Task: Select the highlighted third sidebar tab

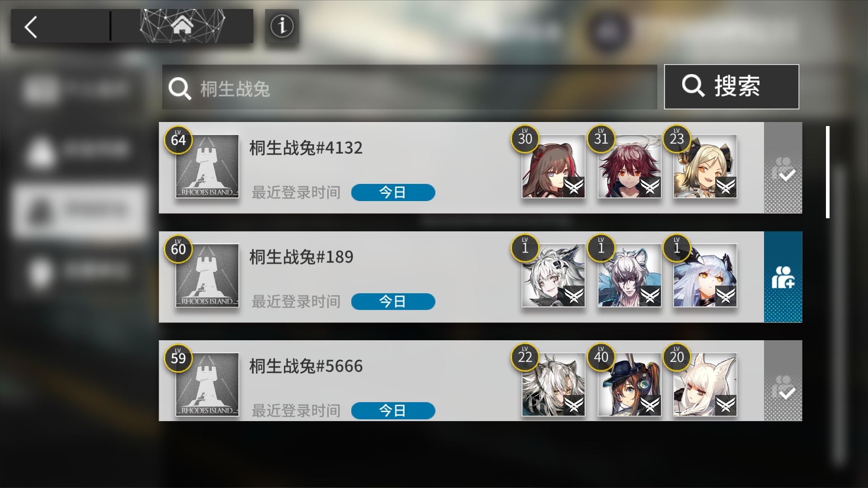Action: (x=80, y=211)
